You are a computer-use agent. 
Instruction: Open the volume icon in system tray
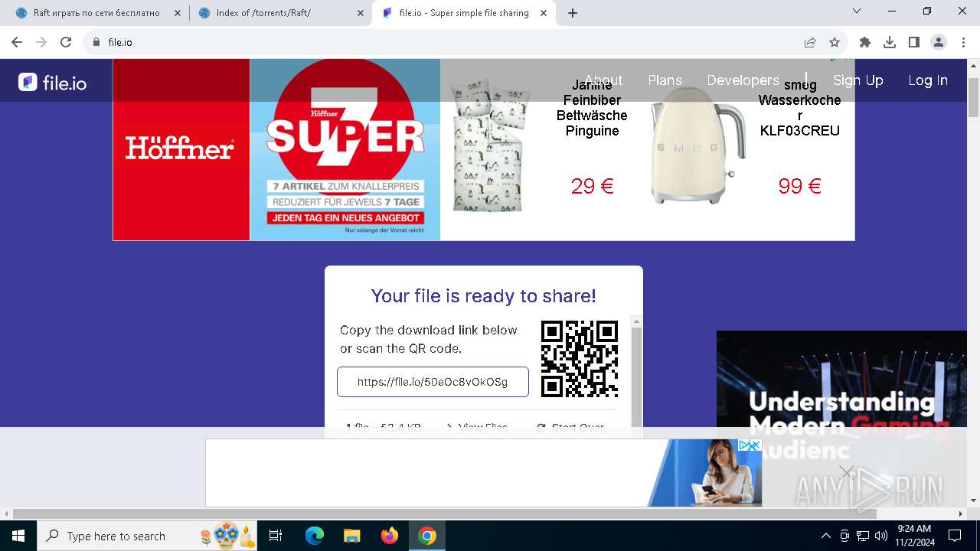(881, 536)
